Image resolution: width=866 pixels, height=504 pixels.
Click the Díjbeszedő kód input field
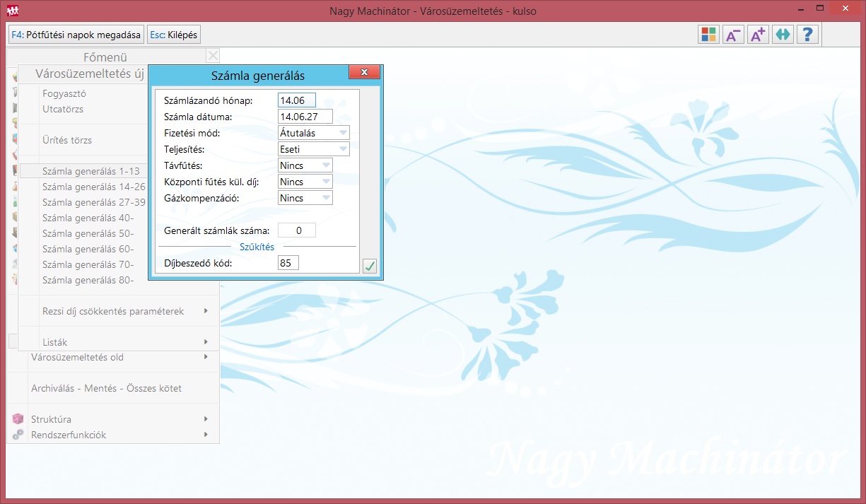288,263
